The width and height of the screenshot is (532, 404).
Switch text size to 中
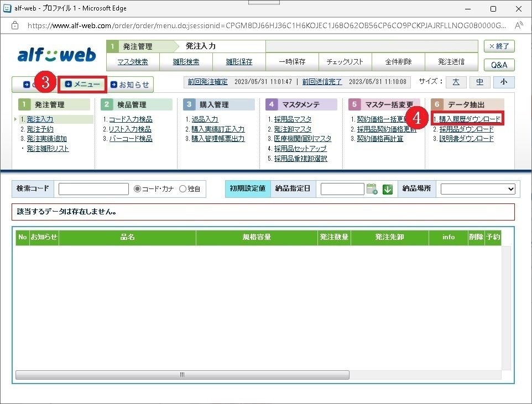(479, 81)
